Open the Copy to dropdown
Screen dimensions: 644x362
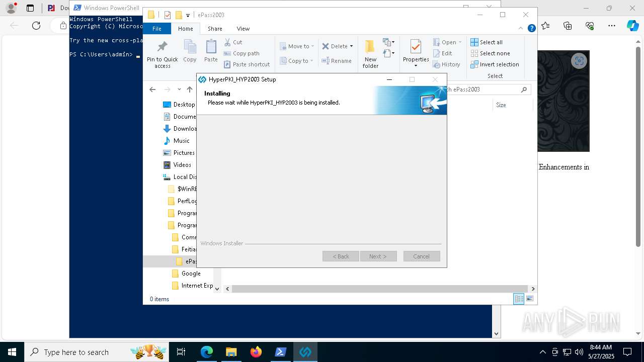pyautogui.click(x=297, y=61)
